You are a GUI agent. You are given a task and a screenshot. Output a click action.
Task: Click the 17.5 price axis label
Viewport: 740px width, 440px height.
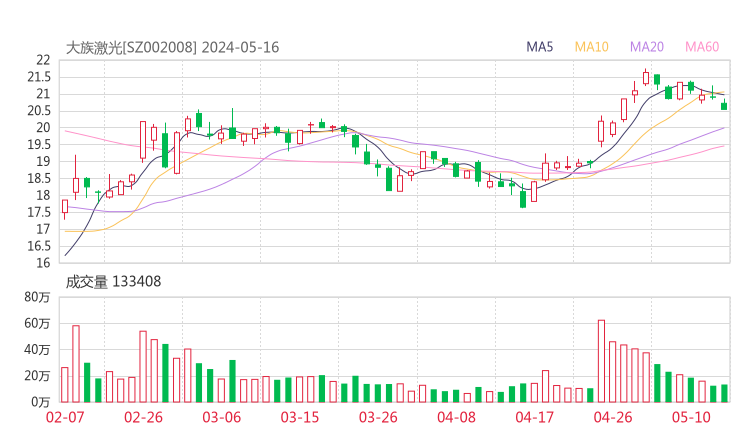pyautogui.click(x=39, y=212)
